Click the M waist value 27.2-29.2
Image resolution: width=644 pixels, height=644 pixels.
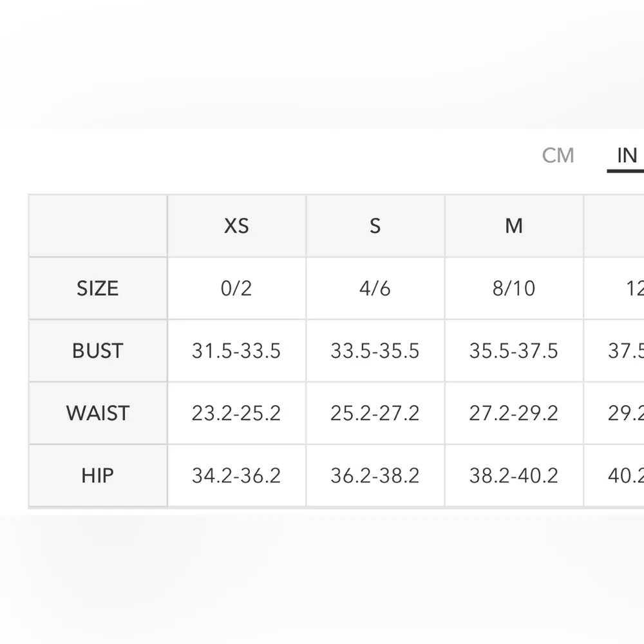pyautogui.click(x=513, y=413)
